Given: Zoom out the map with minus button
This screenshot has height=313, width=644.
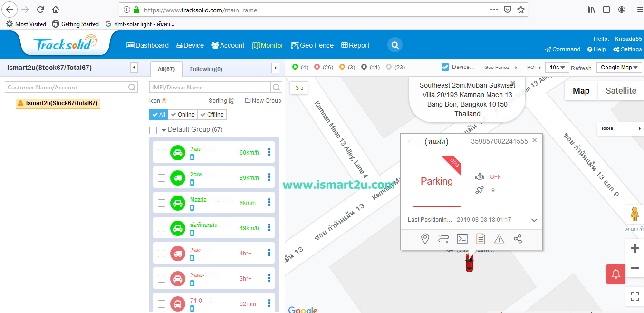Looking at the screenshot, I should point(634,268).
